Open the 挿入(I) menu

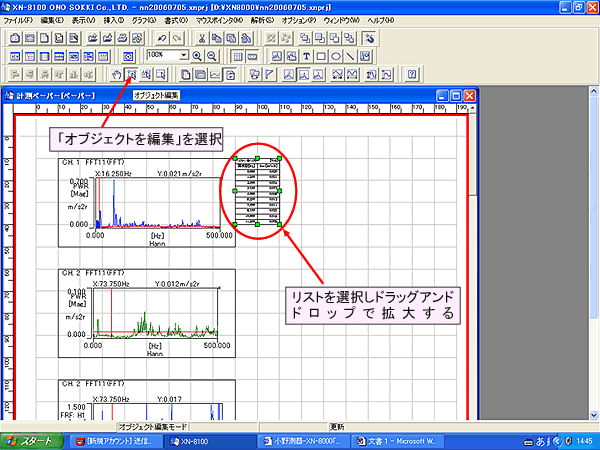[114, 20]
